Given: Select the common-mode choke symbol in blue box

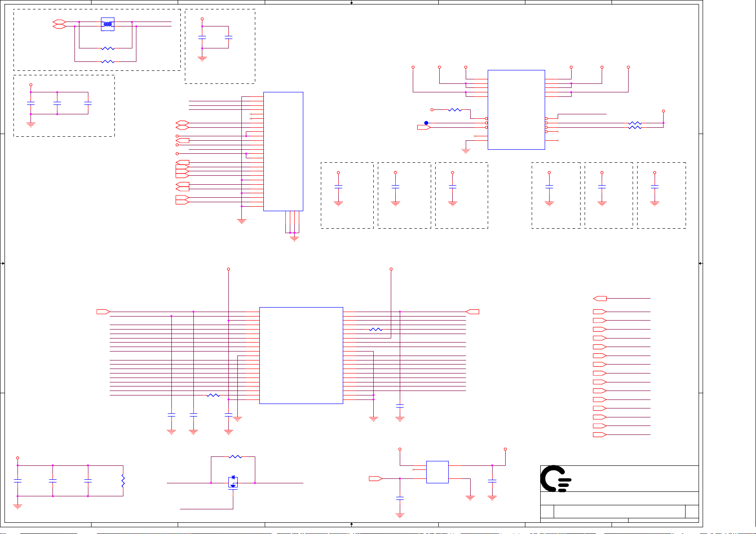Looking at the screenshot, I should coord(108,24).
